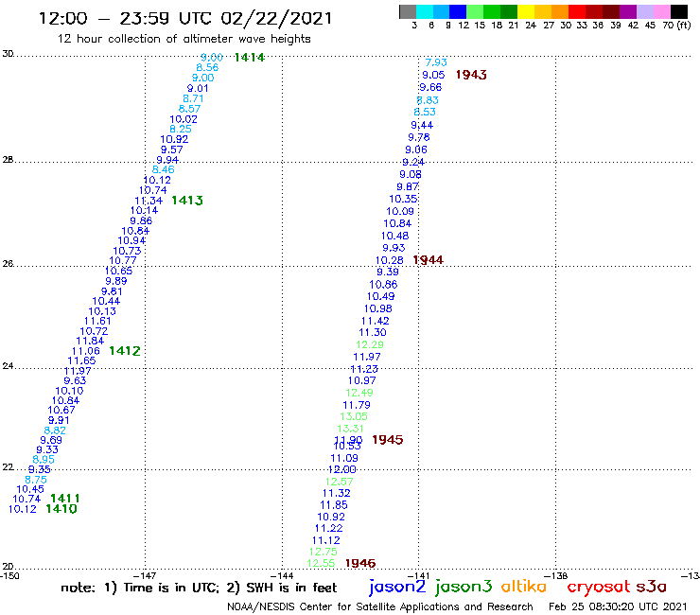Click the time label 1945
The height and width of the screenshot is (615, 700).
point(388,440)
